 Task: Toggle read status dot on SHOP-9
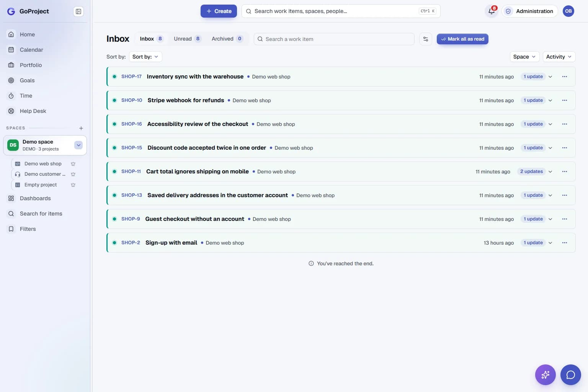point(114,219)
